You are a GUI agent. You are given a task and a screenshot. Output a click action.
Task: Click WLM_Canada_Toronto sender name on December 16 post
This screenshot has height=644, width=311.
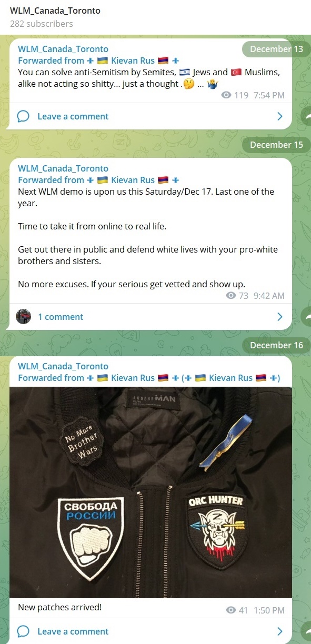(x=63, y=366)
